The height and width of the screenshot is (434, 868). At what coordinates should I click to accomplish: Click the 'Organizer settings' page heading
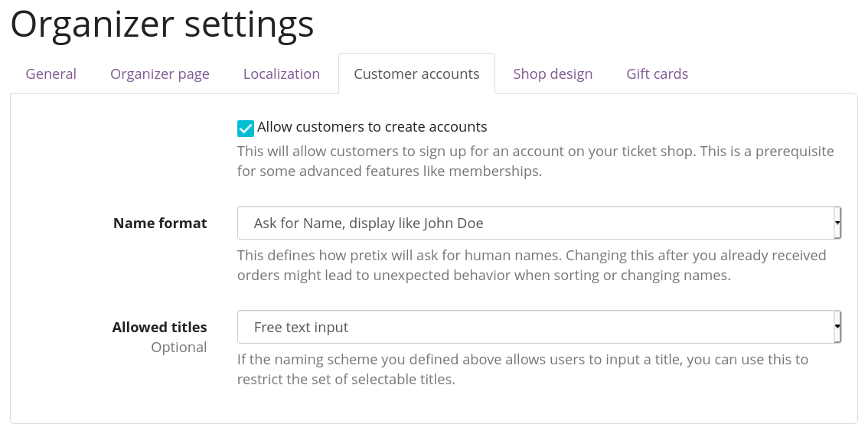[x=162, y=24]
